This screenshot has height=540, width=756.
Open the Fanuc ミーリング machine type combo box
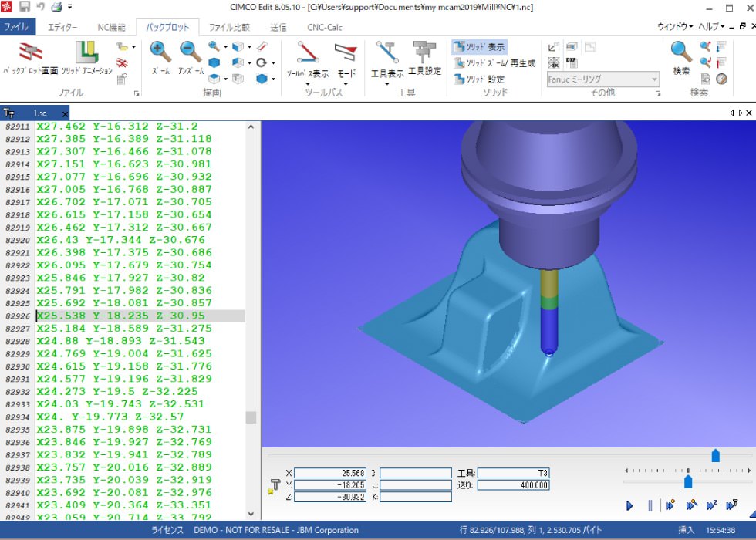click(602, 79)
